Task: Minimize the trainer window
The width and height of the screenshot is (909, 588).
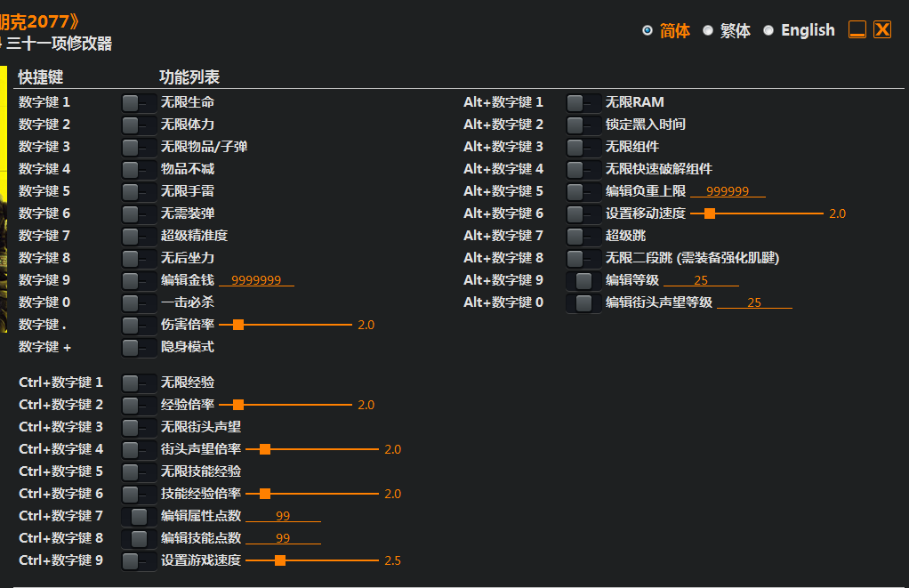Action: click(857, 29)
